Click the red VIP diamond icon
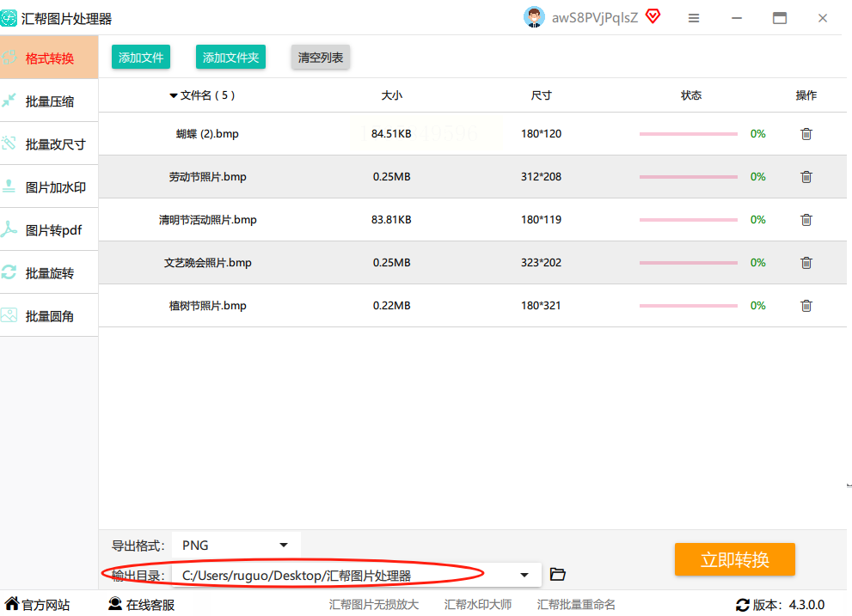Viewport: 852px width, 616px height. [653, 16]
